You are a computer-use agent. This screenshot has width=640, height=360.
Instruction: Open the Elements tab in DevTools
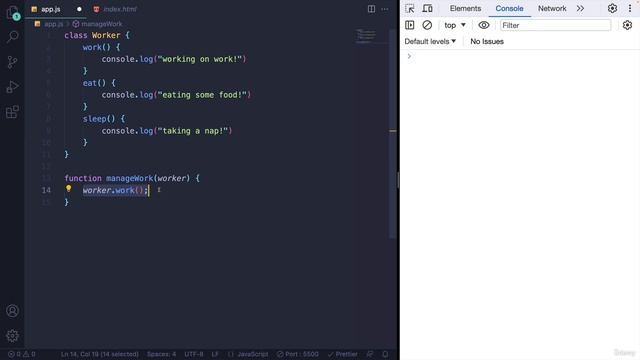pyautogui.click(x=465, y=9)
